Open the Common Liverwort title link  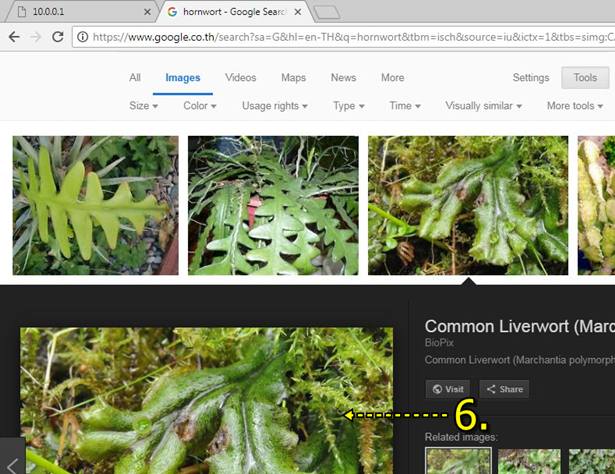point(520,326)
